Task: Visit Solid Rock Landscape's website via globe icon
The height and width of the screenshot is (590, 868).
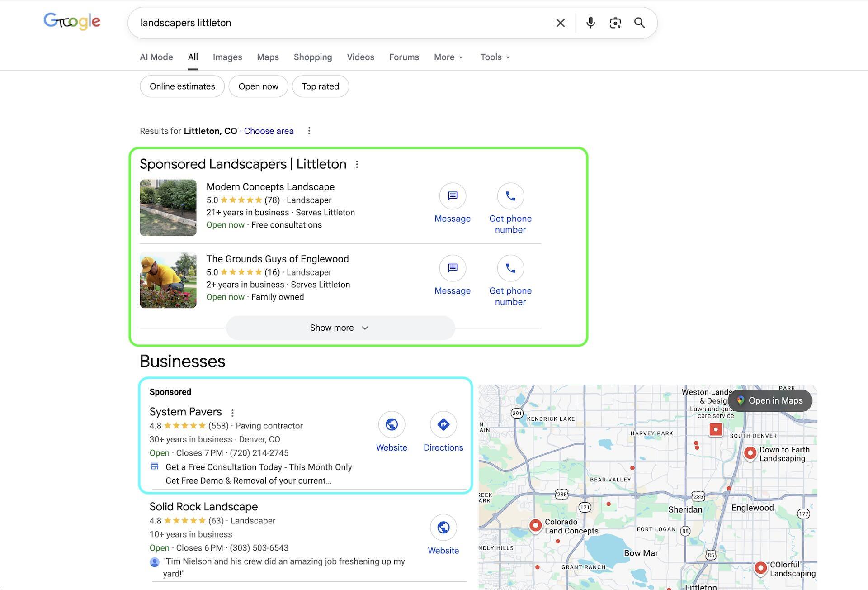Action: click(x=443, y=527)
